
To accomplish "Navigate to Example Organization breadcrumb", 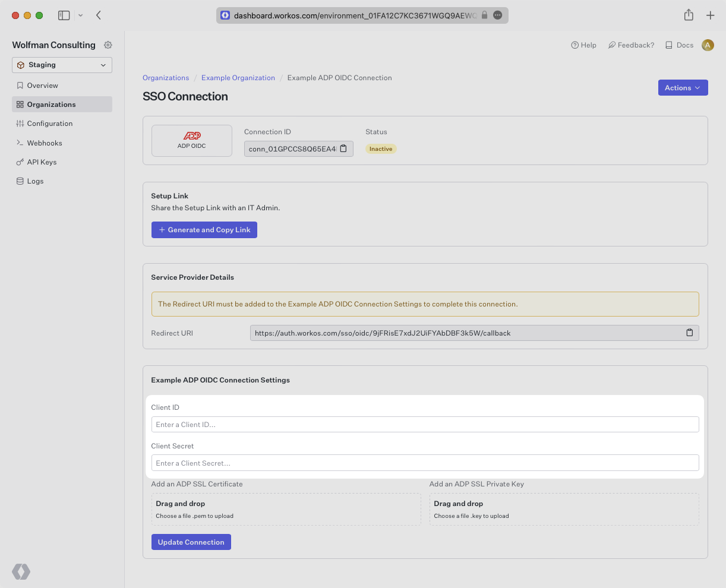I will point(238,78).
